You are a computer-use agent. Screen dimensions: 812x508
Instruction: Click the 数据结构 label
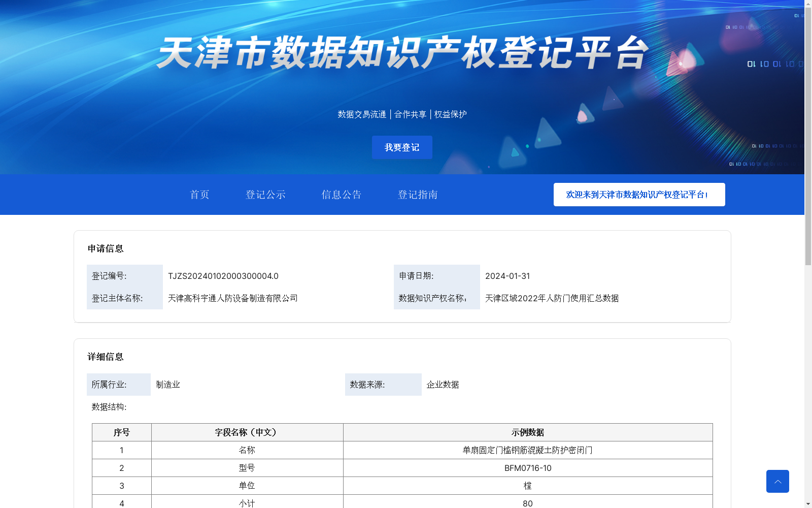point(109,407)
